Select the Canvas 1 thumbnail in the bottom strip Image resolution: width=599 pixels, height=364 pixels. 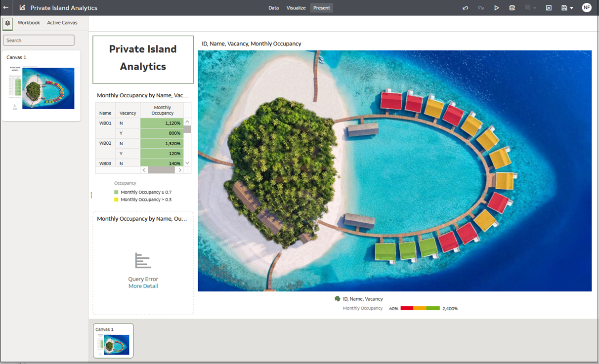[113, 340]
